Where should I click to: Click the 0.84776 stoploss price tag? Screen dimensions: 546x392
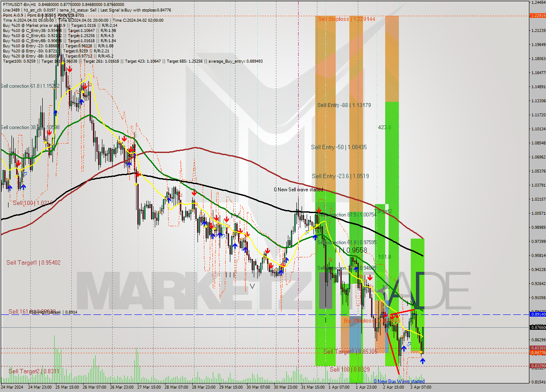tap(537, 353)
